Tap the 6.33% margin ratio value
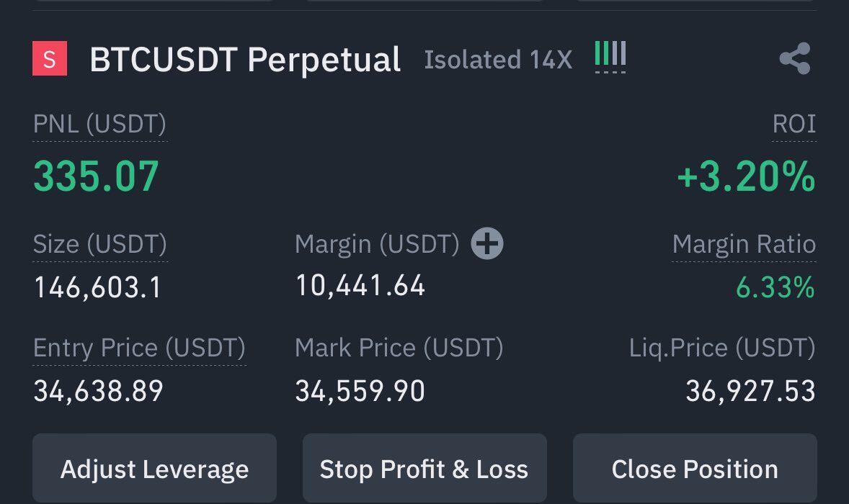The image size is (849, 504). coord(775,287)
